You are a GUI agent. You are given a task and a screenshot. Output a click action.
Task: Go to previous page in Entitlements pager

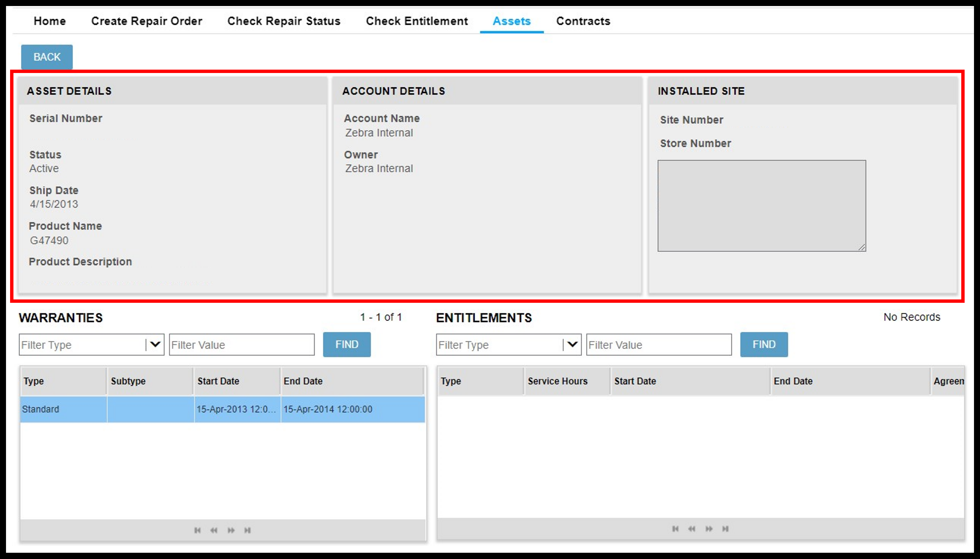click(x=692, y=529)
